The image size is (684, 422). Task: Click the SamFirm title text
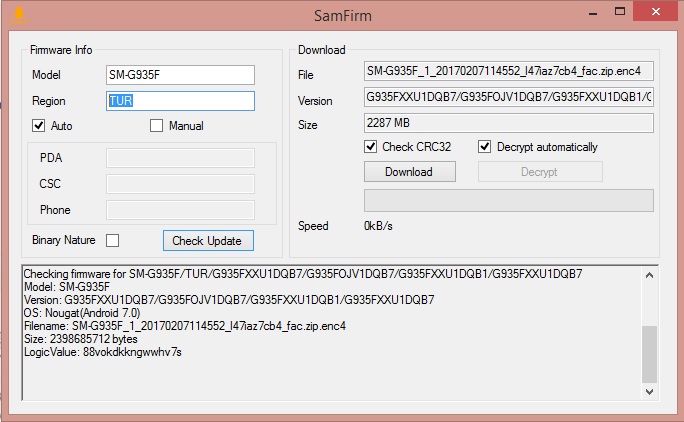click(x=343, y=16)
